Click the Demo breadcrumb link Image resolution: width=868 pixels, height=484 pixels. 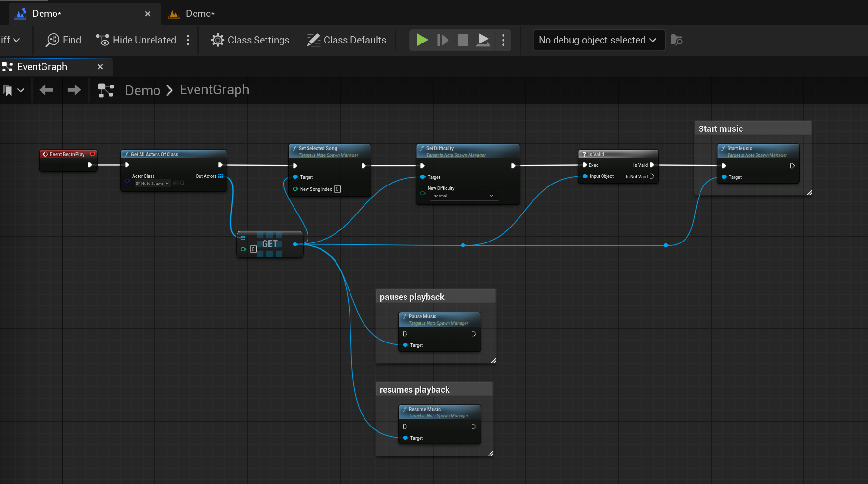coord(142,90)
